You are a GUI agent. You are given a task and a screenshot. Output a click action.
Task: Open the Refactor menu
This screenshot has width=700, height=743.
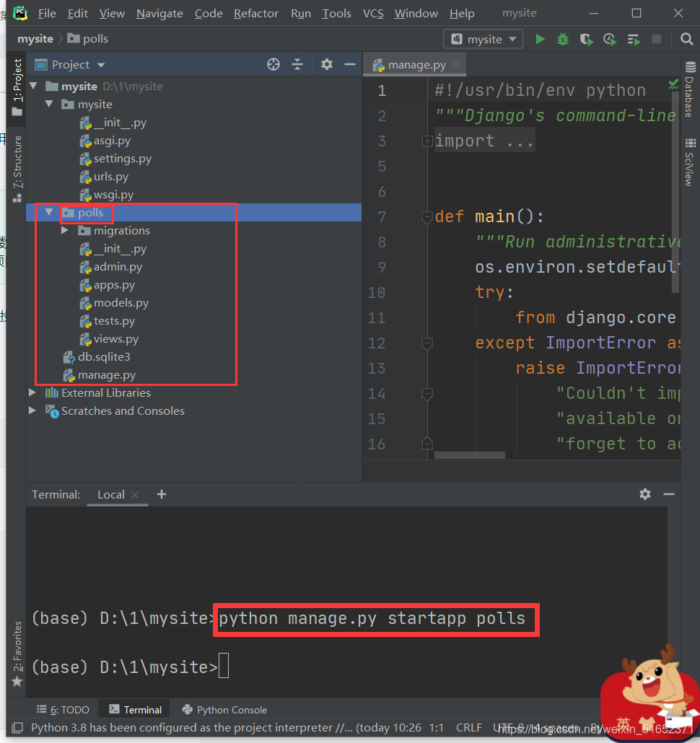pyautogui.click(x=255, y=13)
